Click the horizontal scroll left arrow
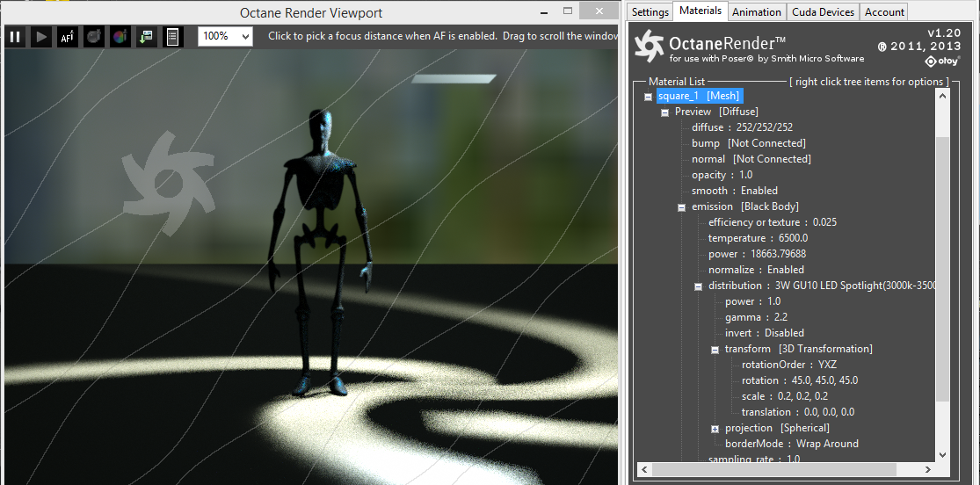Viewport: 980px width, 485px height. pos(644,469)
